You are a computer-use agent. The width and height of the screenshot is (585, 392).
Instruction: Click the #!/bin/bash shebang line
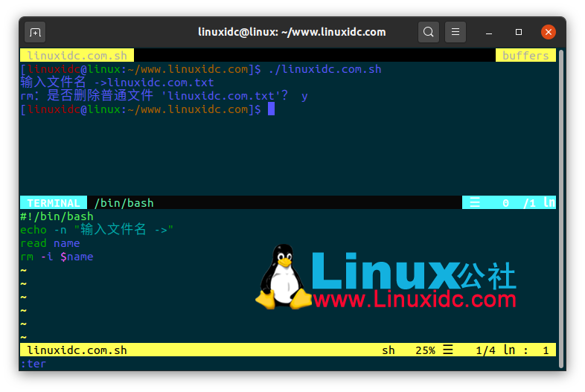pos(57,216)
